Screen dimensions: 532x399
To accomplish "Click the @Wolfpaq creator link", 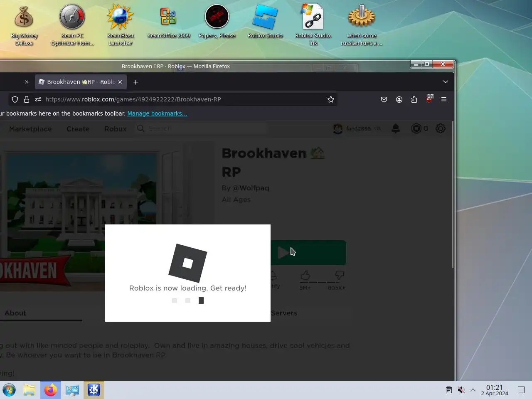I will coord(251,188).
